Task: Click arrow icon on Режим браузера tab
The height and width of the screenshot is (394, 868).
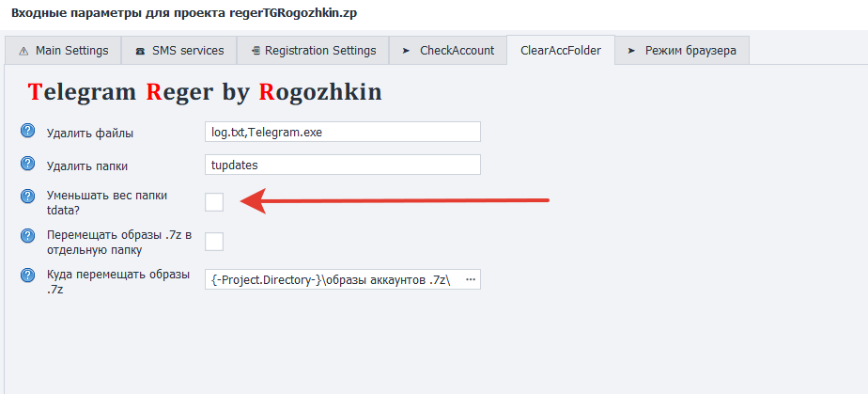Action: pyautogui.click(x=631, y=51)
